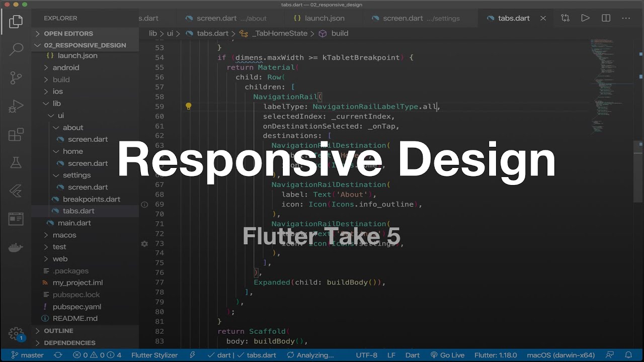This screenshot has width=644, height=362.
Task: Change the LF end of line sequence
Action: (x=391, y=355)
